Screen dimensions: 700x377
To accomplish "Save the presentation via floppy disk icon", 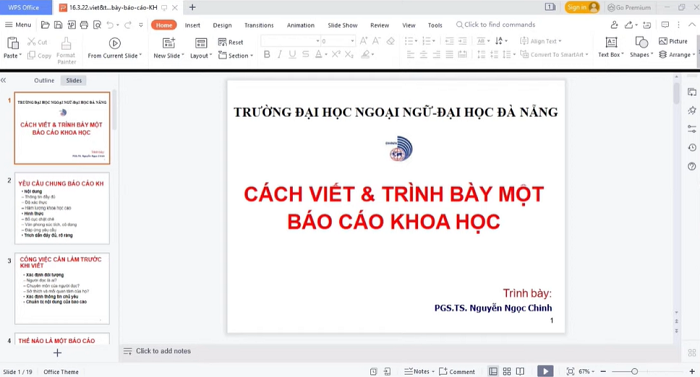I will point(58,25).
